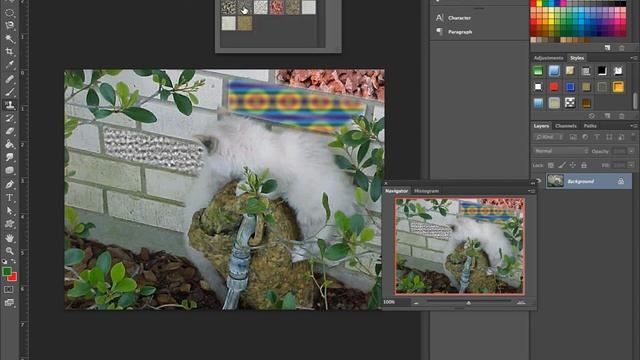
Task: Select the Custom Shape tool
Action: click(9, 224)
